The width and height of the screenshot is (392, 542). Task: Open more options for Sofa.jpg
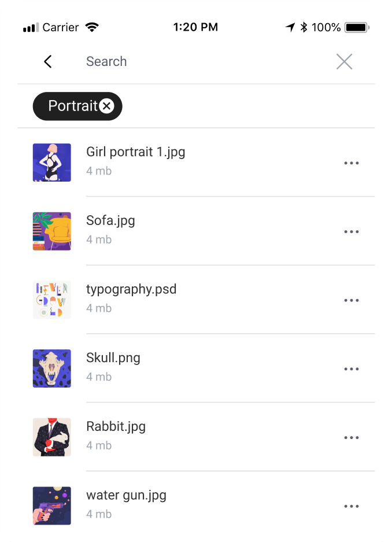[x=352, y=231]
